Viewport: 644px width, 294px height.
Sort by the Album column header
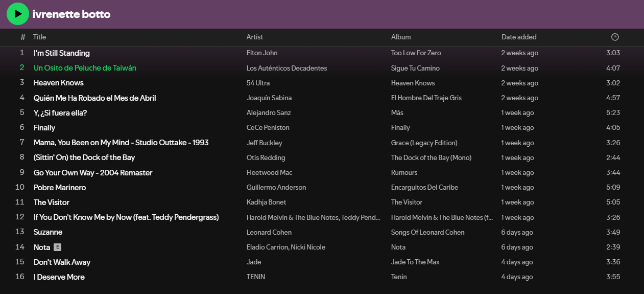tap(401, 37)
